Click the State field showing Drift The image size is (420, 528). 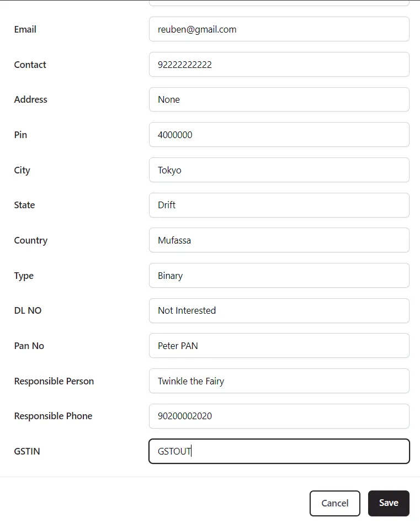coord(279,205)
